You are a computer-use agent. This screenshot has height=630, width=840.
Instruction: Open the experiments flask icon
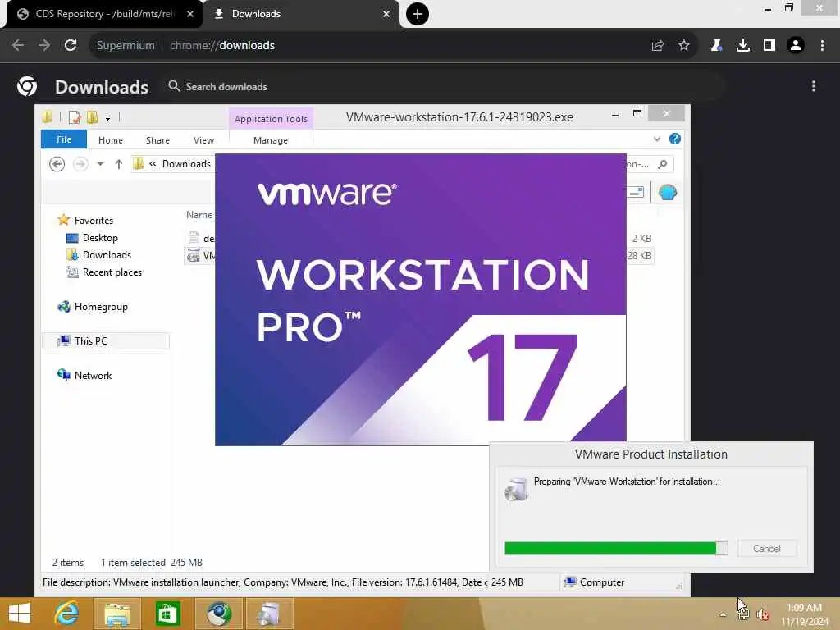click(716, 46)
